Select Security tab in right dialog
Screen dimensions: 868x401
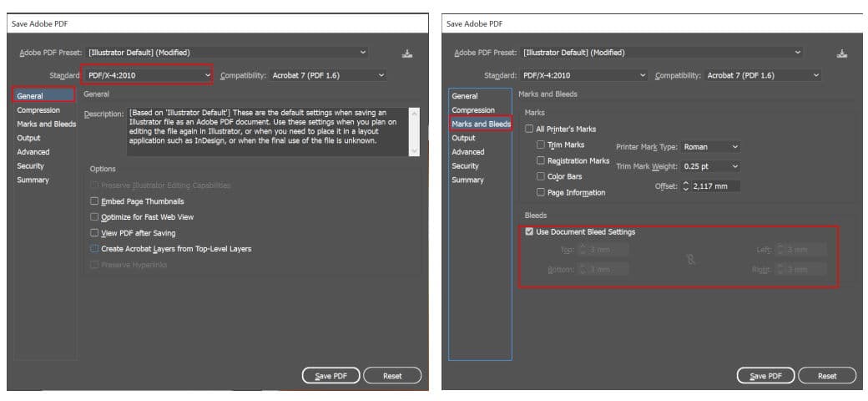point(465,165)
